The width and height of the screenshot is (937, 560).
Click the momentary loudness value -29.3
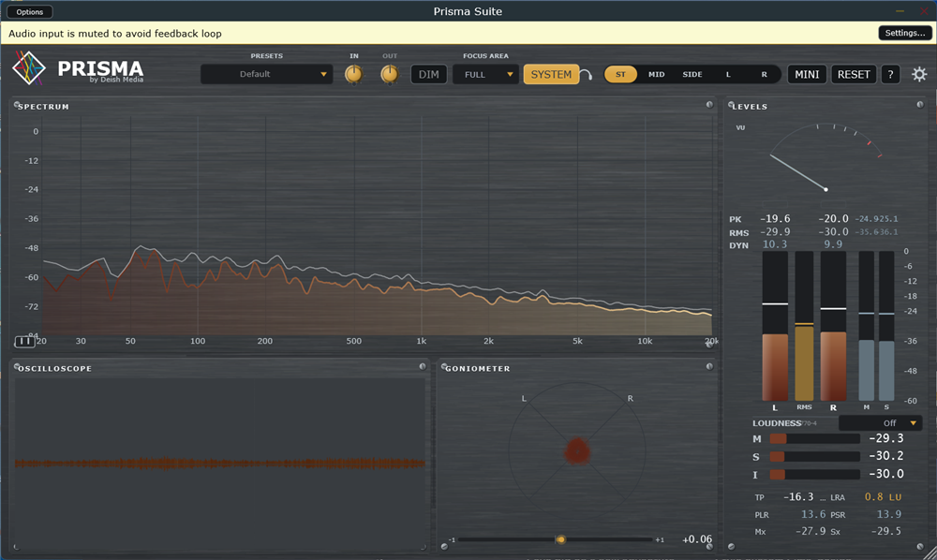tap(886, 437)
